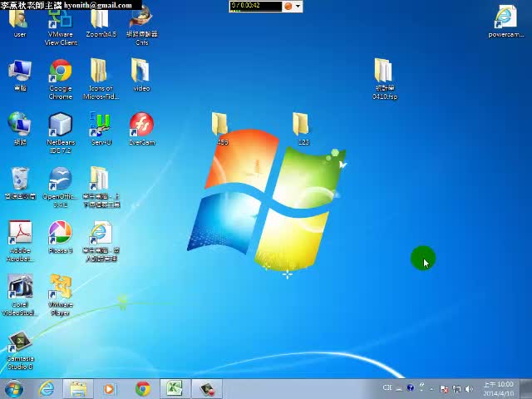
Task: Click the Show desktop strip
Action: [525, 389]
